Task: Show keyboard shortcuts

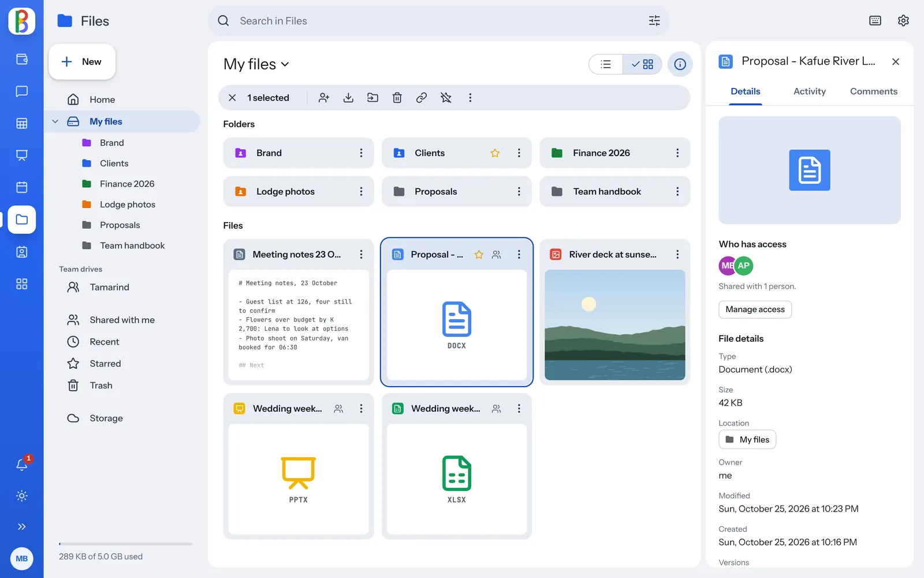Action: click(875, 21)
